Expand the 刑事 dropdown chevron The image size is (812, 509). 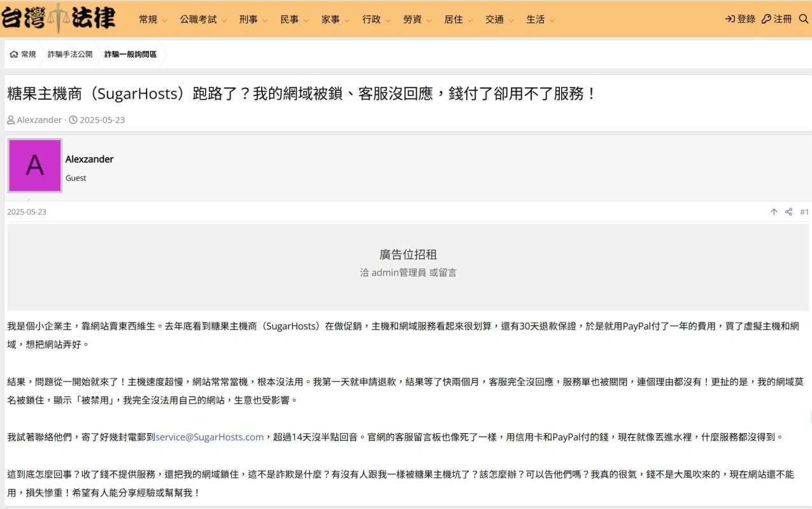(x=265, y=20)
